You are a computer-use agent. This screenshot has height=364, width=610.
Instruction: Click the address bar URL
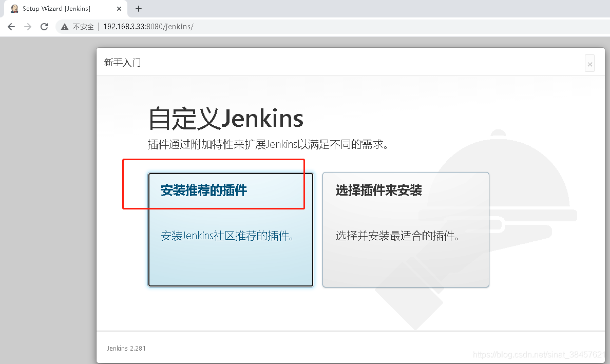(148, 27)
